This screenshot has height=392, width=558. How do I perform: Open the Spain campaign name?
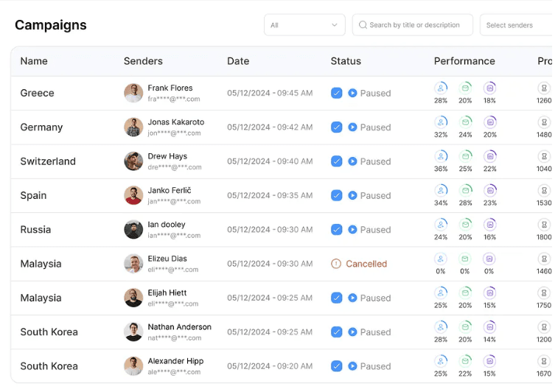(33, 195)
